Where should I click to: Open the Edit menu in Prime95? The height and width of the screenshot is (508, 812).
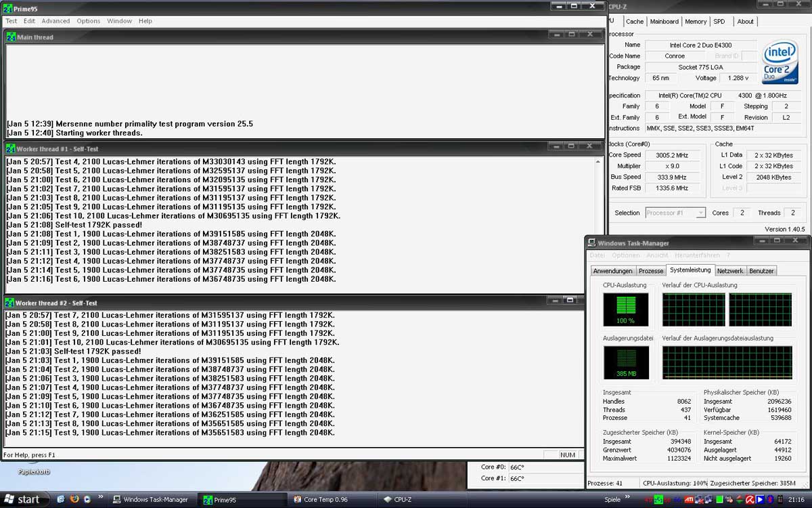click(x=29, y=21)
